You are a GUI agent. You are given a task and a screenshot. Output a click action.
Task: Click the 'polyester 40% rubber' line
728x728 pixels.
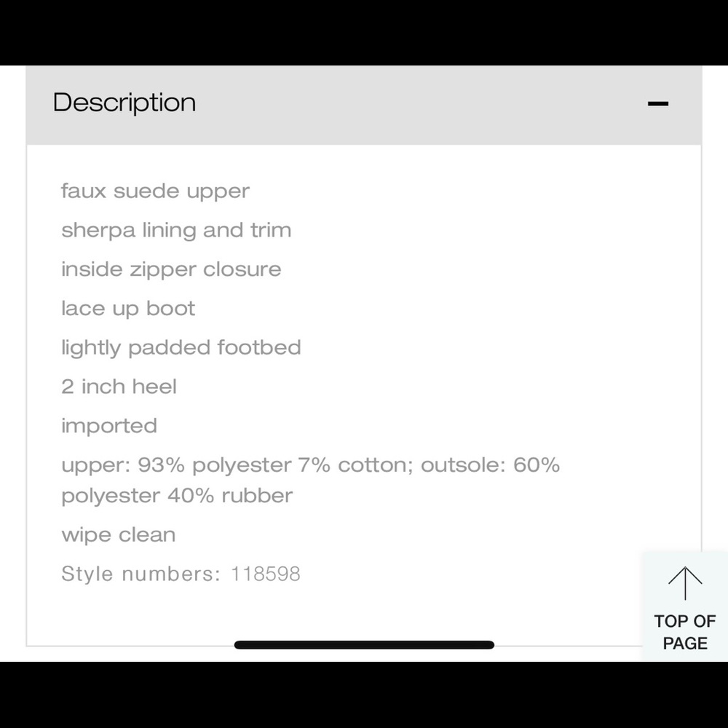(177, 496)
